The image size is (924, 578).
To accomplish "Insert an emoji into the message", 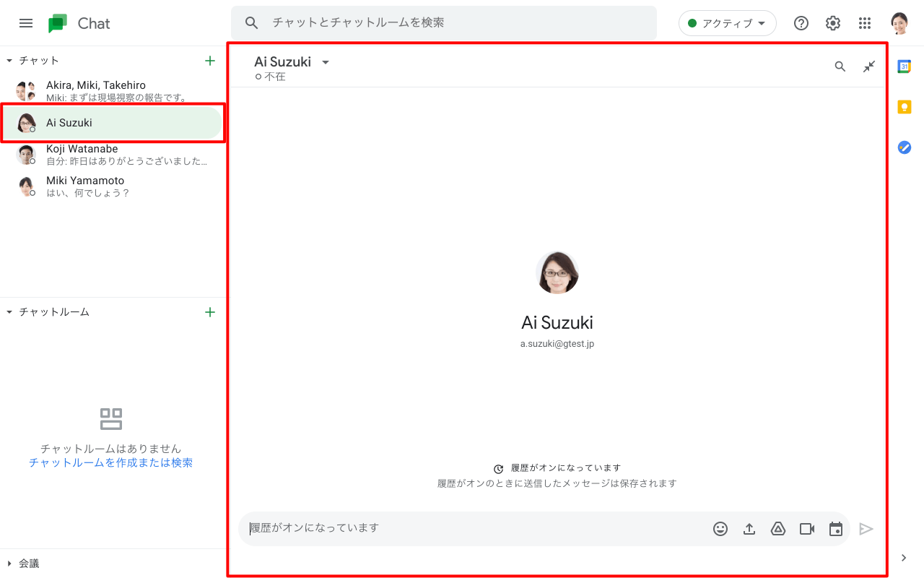I will tap(720, 529).
